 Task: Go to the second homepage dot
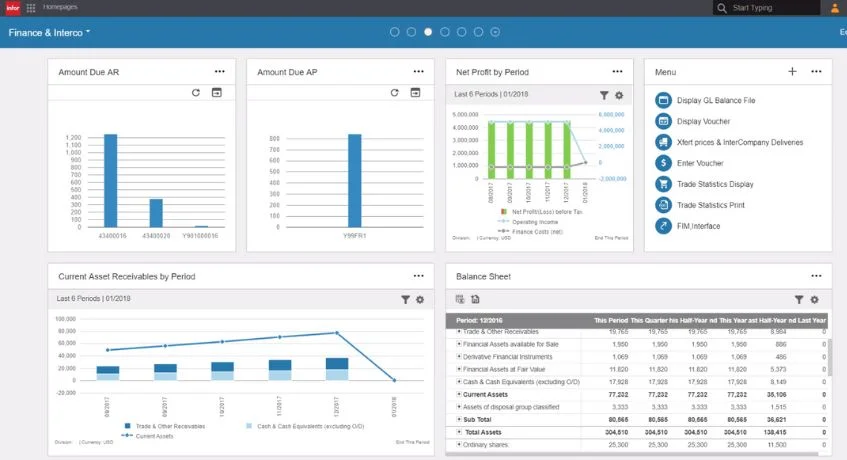[411, 32]
